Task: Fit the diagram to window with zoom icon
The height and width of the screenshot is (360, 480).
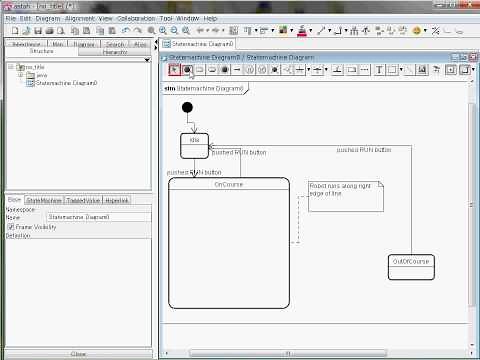Action: pyautogui.click(x=186, y=31)
